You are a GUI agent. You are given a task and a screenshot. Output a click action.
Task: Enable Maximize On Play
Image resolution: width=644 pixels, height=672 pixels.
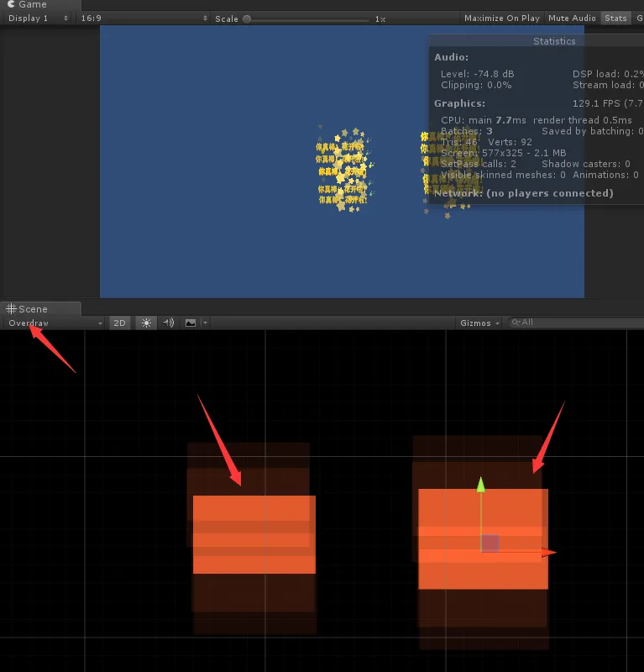501,18
